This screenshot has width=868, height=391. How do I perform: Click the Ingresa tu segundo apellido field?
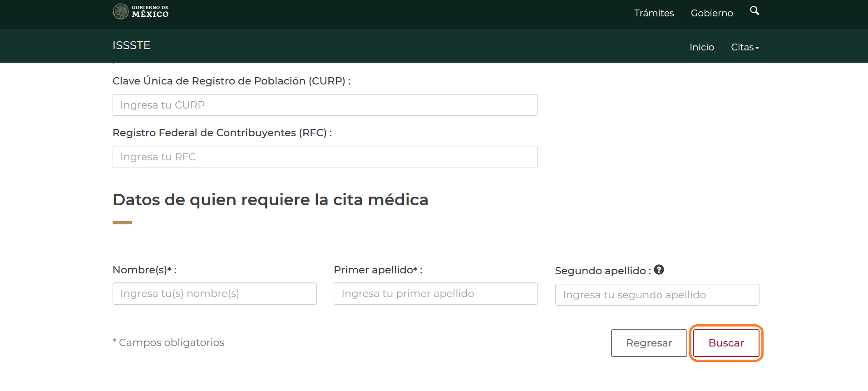click(x=656, y=295)
